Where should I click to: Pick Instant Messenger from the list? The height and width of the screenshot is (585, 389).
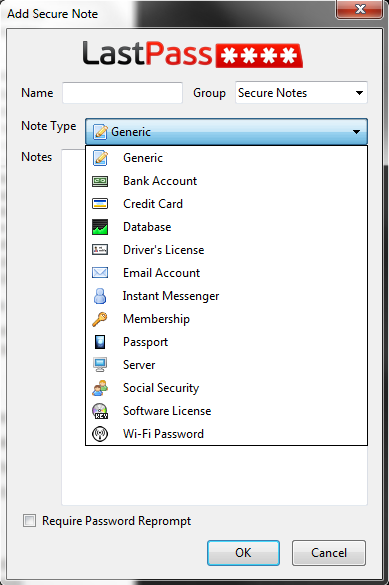click(226, 296)
